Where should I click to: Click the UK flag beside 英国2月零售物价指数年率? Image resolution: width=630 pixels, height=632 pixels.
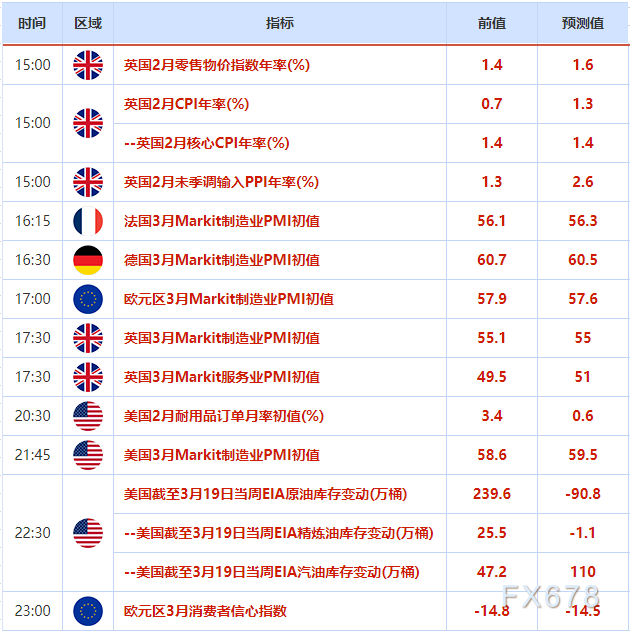(x=88, y=65)
